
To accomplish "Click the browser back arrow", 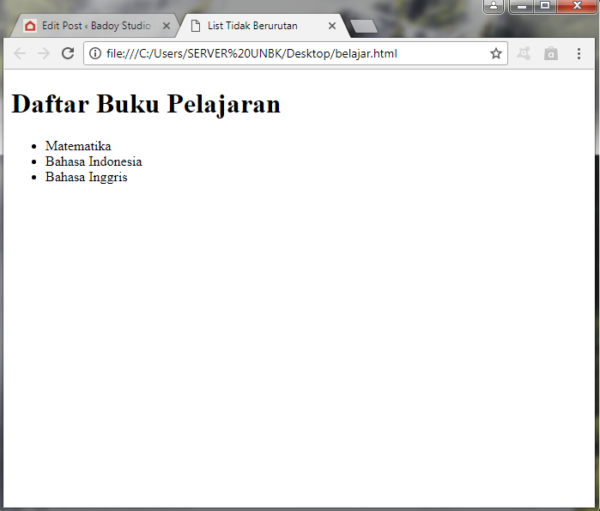I will pos(20,53).
